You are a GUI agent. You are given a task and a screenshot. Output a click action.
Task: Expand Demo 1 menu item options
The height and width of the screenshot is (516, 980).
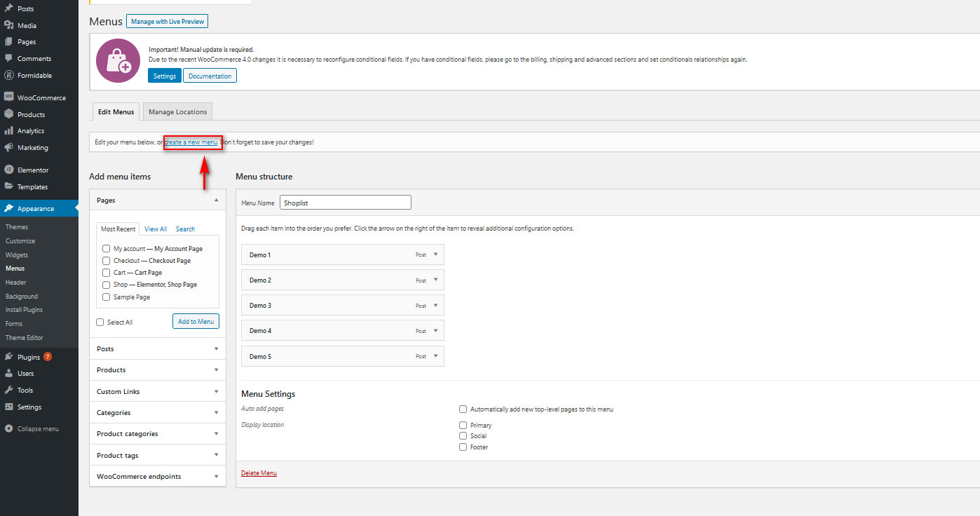(435, 254)
